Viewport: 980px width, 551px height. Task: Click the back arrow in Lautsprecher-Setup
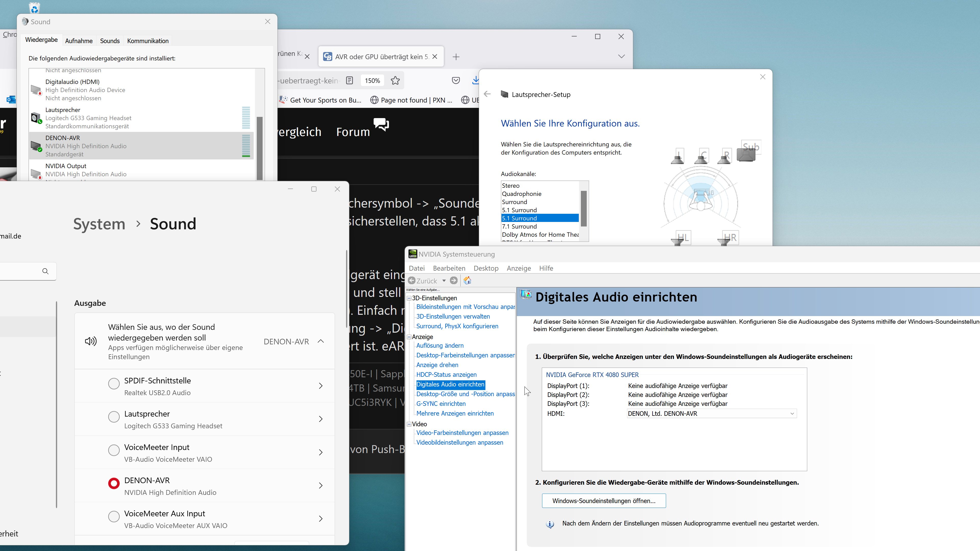tap(487, 94)
